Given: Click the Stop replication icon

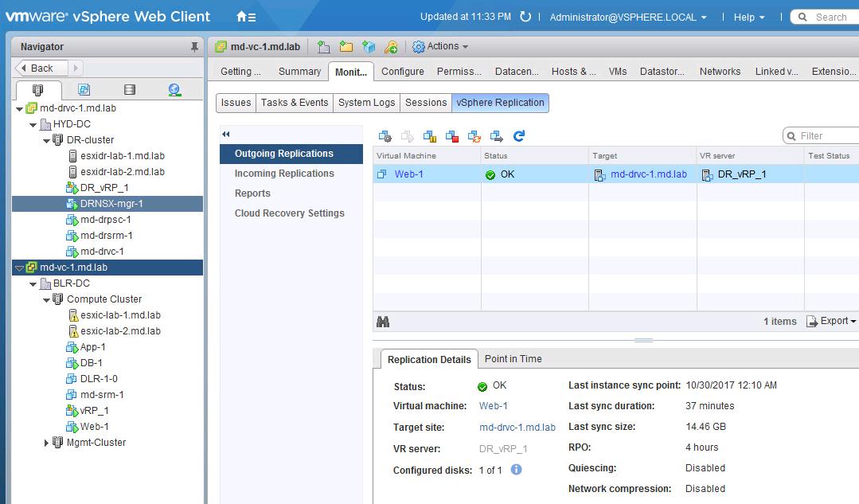Looking at the screenshot, I should coord(452,136).
